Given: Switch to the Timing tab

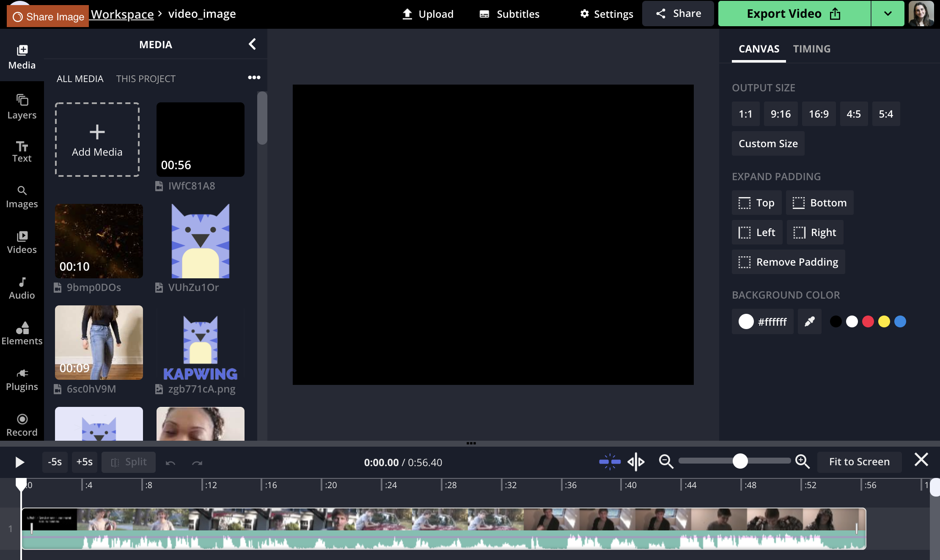Looking at the screenshot, I should (x=811, y=49).
